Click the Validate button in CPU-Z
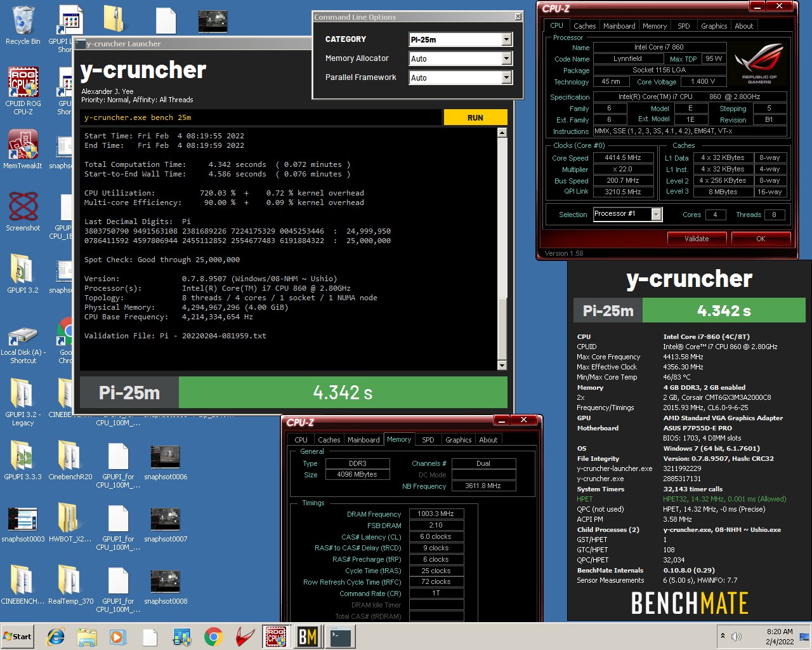This screenshot has width=812, height=650. [x=697, y=239]
